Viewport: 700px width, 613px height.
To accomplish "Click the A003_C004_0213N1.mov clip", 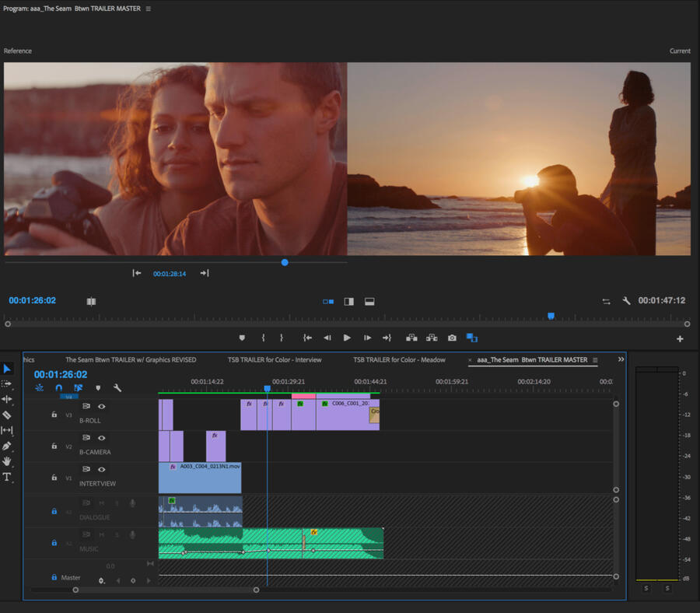I will click(201, 478).
